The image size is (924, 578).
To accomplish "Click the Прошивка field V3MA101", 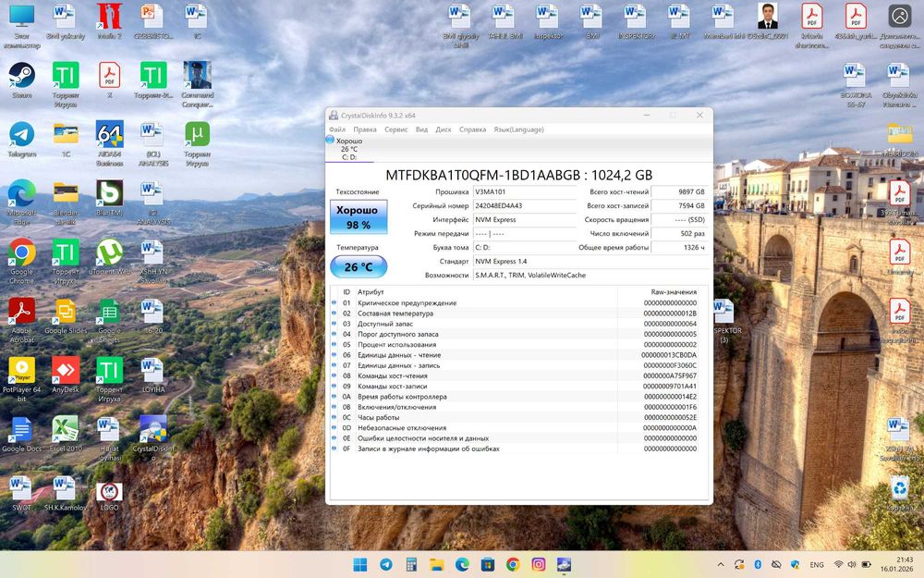I will pos(525,191).
